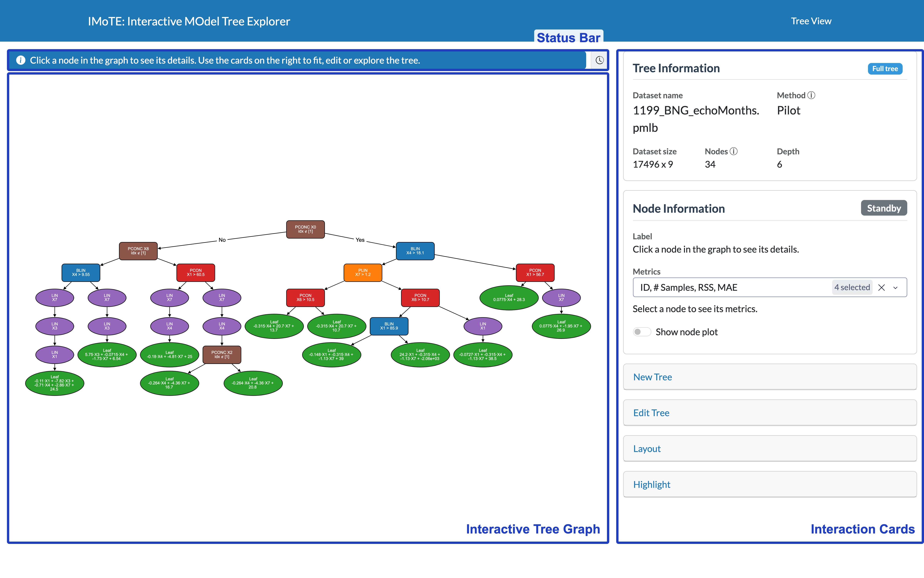Select the leaf ending in 16.7
The width and height of the screenshot is (924, 578).
tap(170, 383)
